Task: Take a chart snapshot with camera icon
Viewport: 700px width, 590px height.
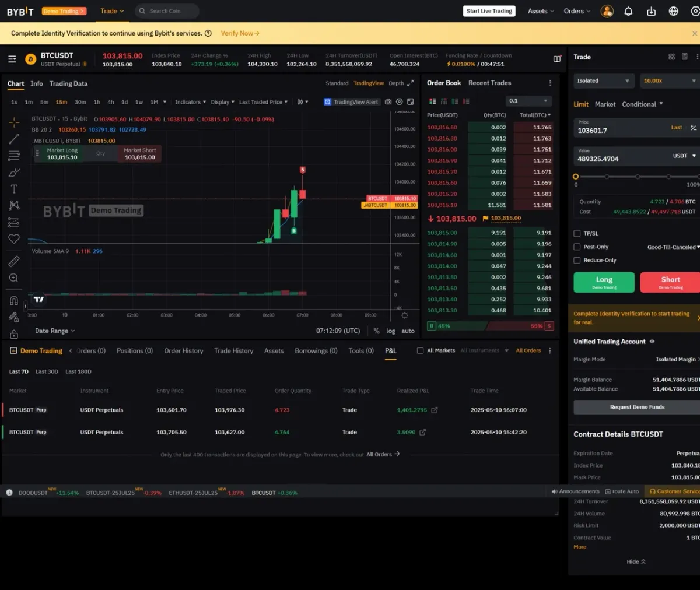Action: (x=388, y=101)
